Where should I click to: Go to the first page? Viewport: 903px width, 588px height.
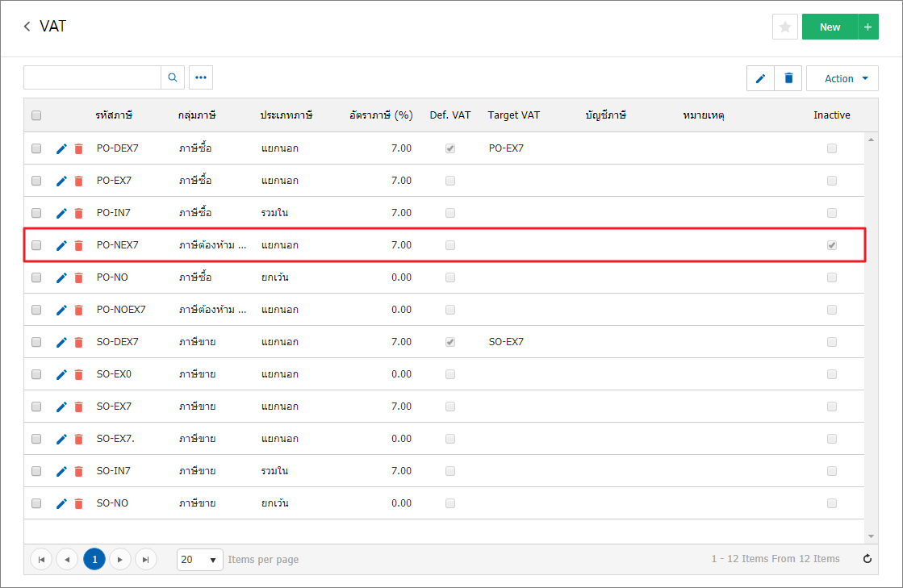pyautogui.click(x=41, y=559)
